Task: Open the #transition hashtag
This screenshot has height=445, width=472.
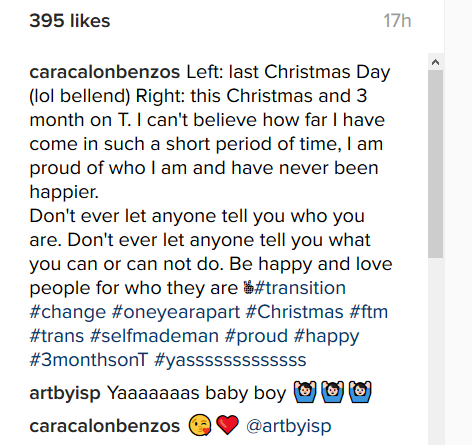Action: pos(300,288)
